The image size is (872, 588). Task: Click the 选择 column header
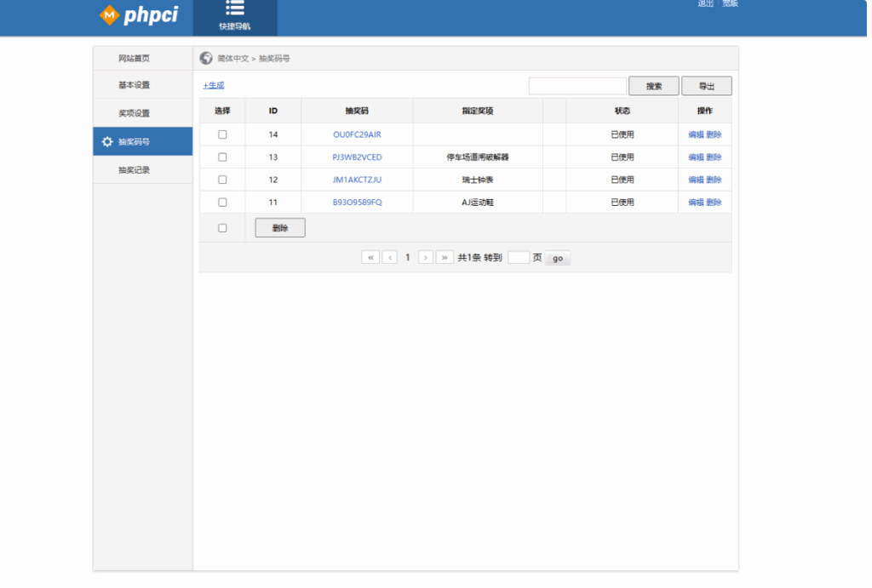[222, 111]
